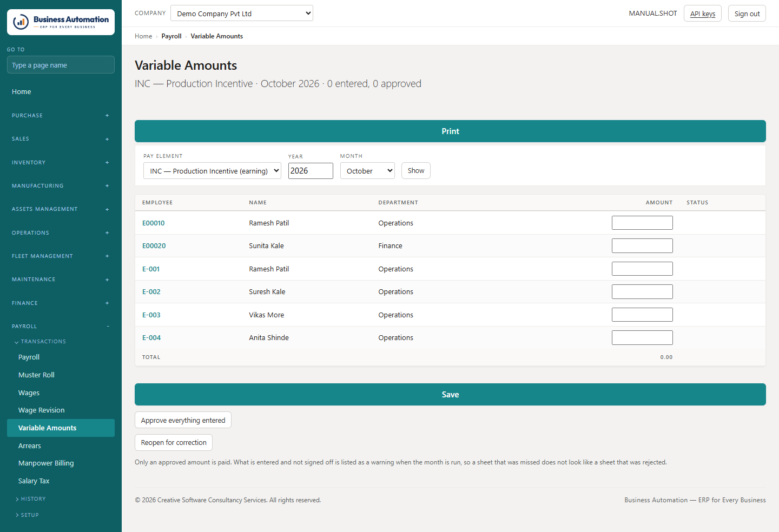Expand the Inventory section
The width and height of the screenshot is (779, 532).
tap(61, 163)
